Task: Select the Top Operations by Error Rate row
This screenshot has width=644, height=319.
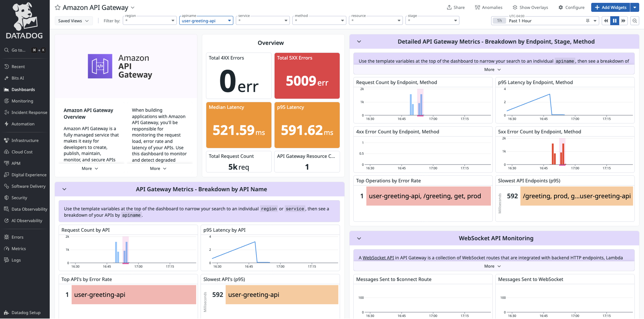Action: pos(428,196)
